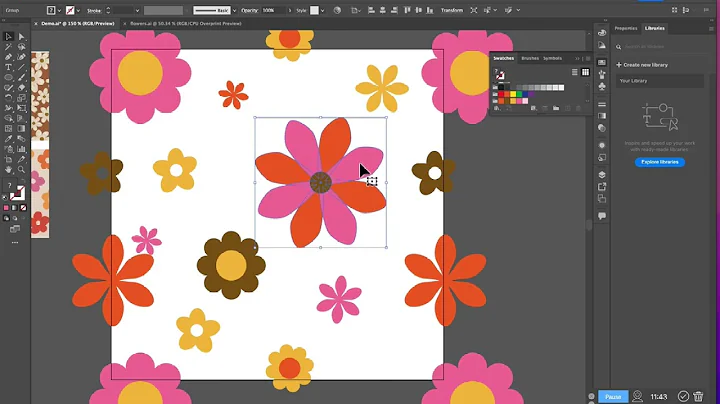
Task: Select the Magic Wand tool
Action: tap(8, 47)
